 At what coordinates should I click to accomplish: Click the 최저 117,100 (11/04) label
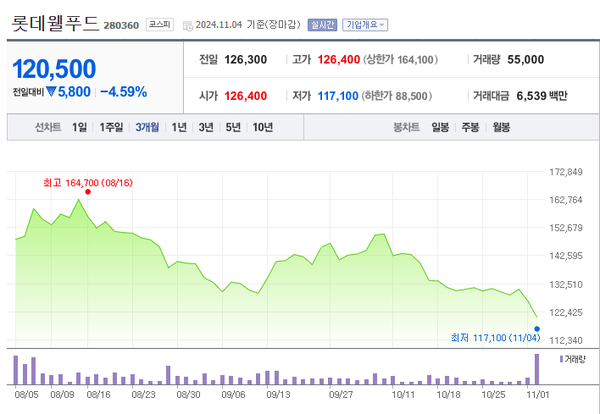tap(496, 338)
